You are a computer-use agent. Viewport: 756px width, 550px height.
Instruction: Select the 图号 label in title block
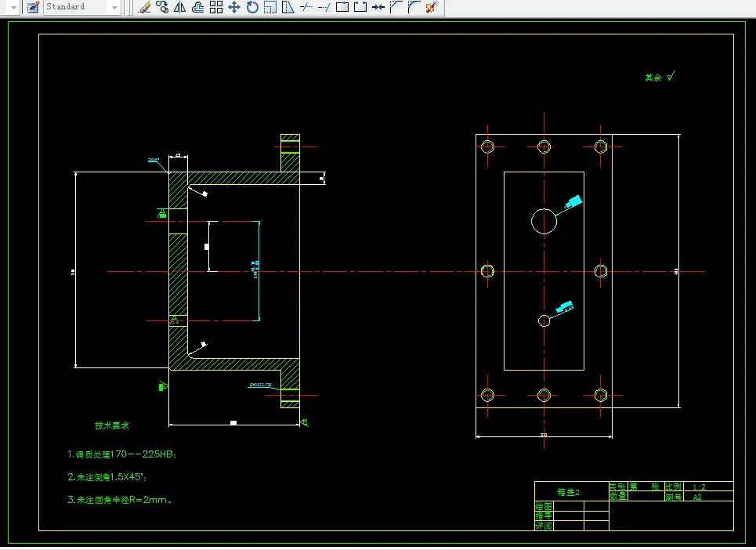tap(673, 497)
